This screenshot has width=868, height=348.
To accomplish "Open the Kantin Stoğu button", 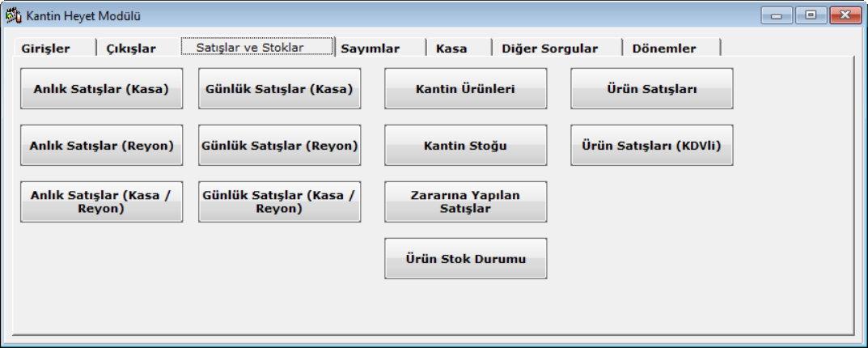I will 465,146.
